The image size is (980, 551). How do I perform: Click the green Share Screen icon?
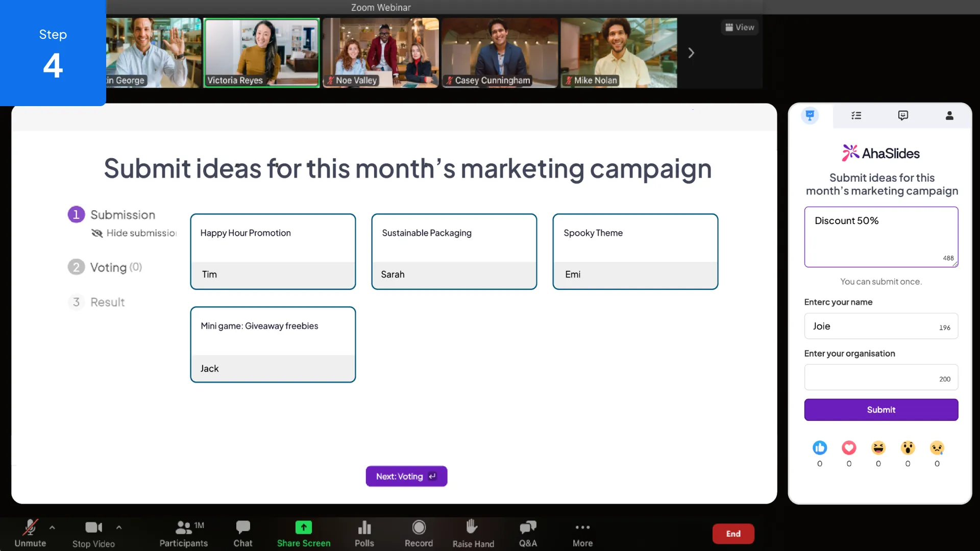pos(304,528)
